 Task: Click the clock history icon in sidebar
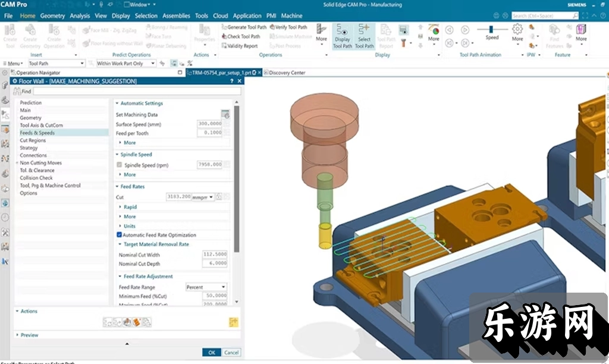click(5, 218)
